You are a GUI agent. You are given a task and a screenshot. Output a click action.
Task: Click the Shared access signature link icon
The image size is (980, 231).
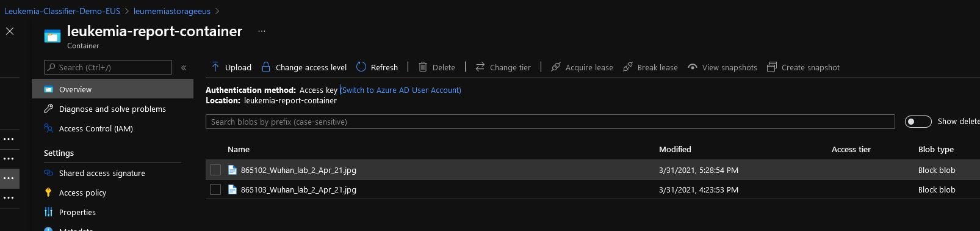click(48, 173)
